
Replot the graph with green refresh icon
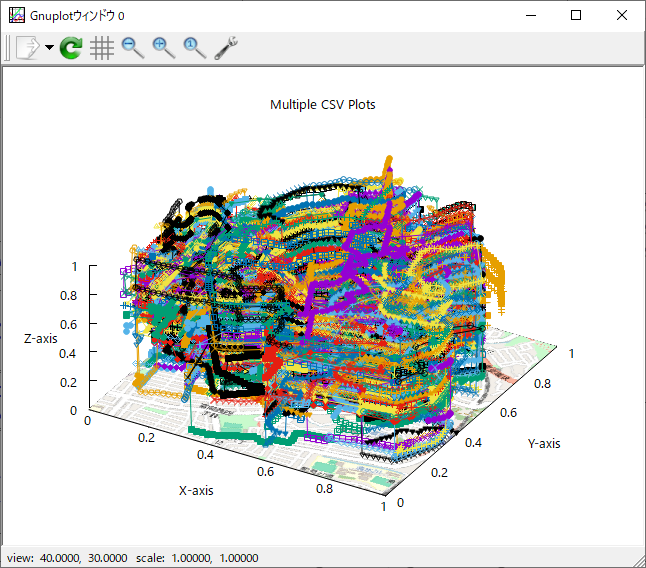point(71,48)
